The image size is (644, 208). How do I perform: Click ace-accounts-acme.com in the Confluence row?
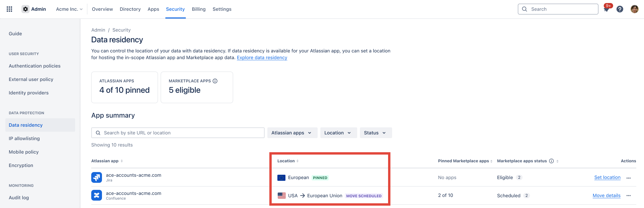(x=133, y=193)
